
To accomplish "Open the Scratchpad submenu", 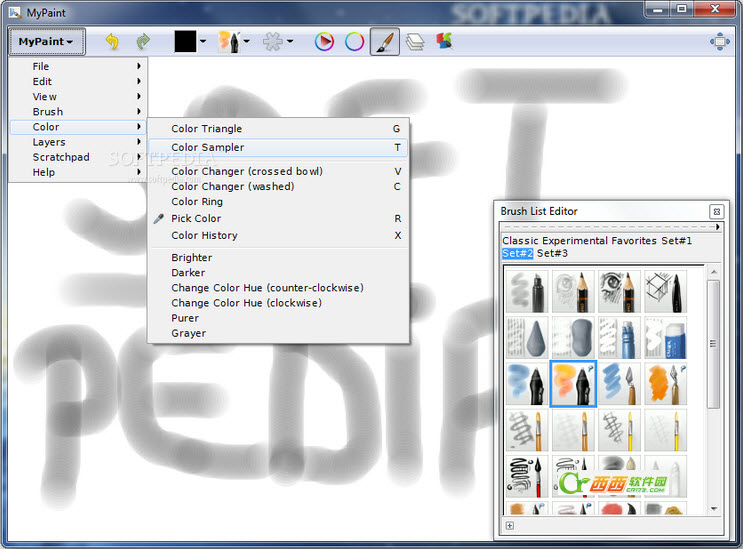I will (x=78, y=157).
